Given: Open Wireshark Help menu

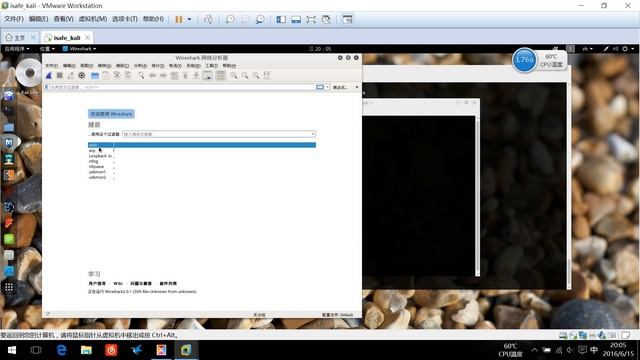Looking at the screenshot, I should 229,66.
